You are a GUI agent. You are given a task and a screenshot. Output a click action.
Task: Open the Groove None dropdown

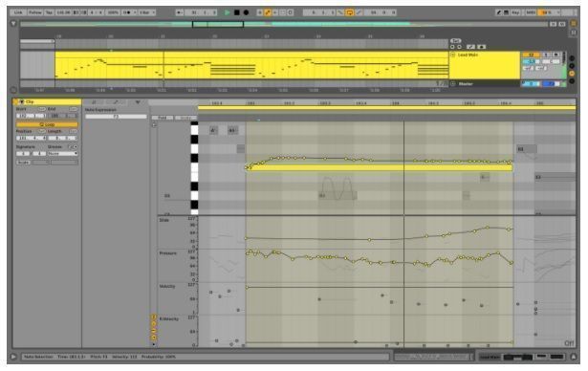click(x=63, y=153)
